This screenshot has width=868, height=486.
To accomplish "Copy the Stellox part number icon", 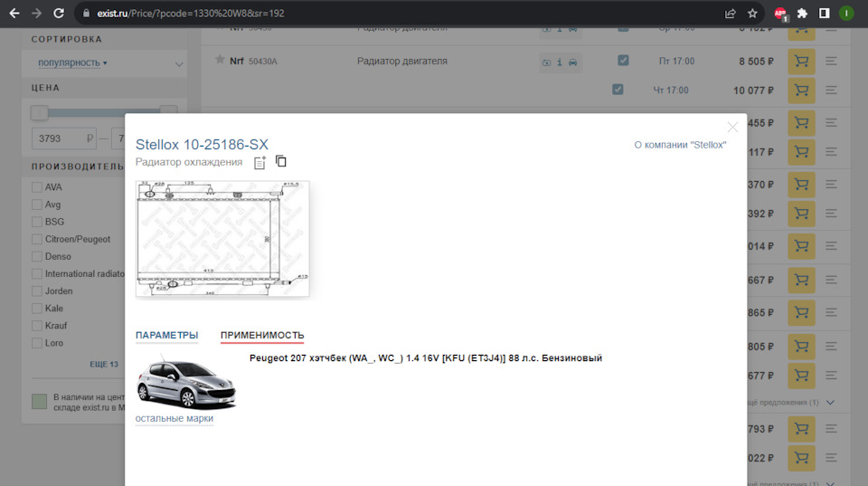I will pos(280,161).
